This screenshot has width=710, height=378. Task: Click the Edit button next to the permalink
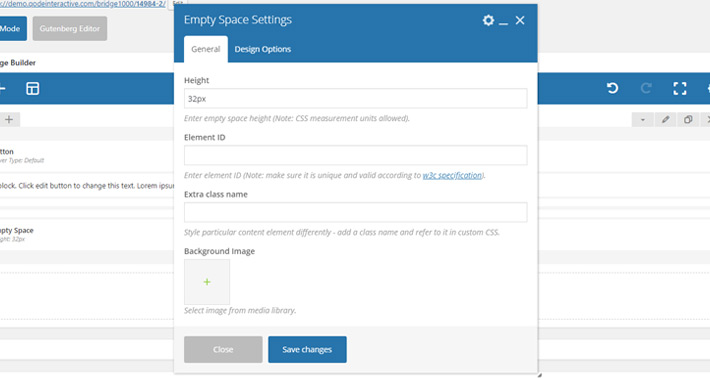[177, 3]
